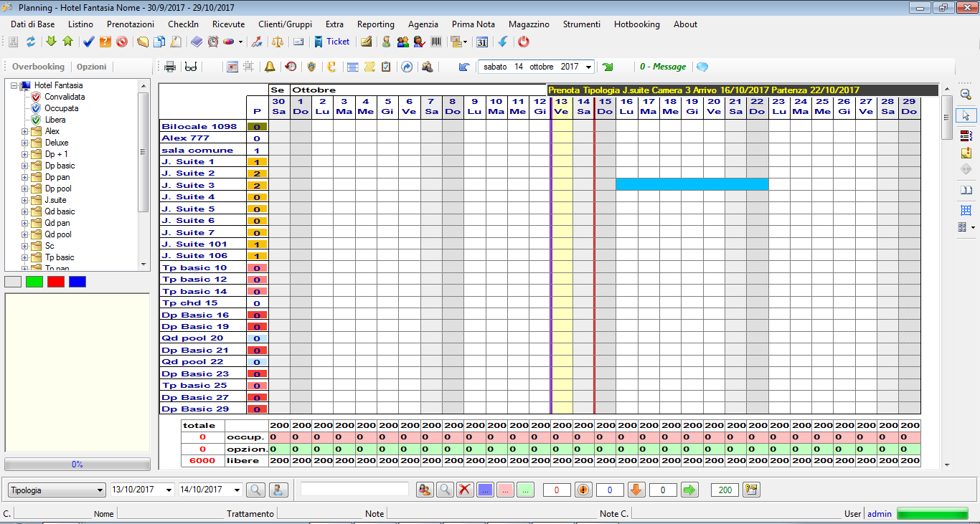Click the clipboard checklist icon
The width and height of the screenshot is (980, 524).
[x=386, y=67]
